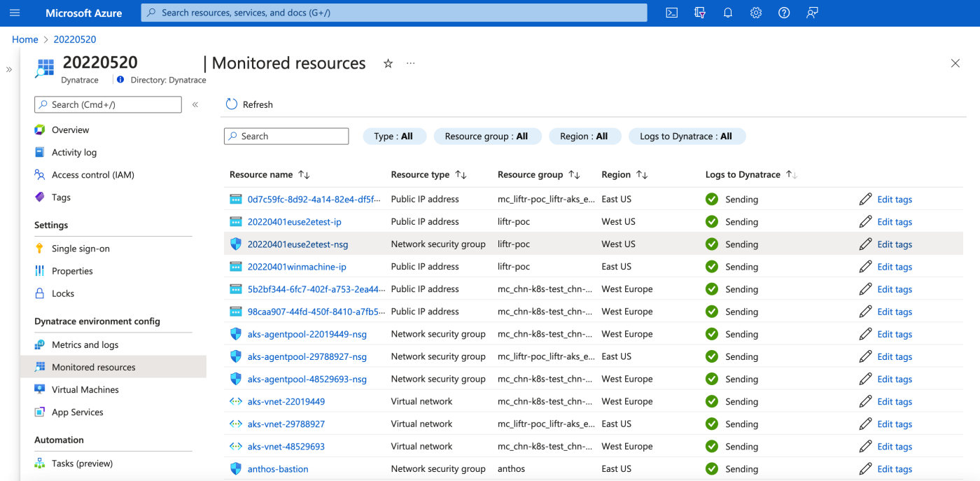Click the Search box above the resource list

[x=286, y=136]
